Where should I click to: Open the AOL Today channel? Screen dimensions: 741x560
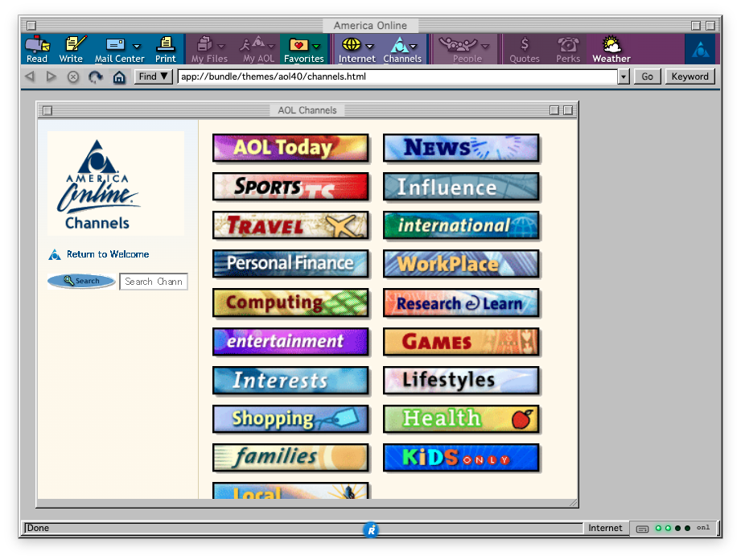290,148
